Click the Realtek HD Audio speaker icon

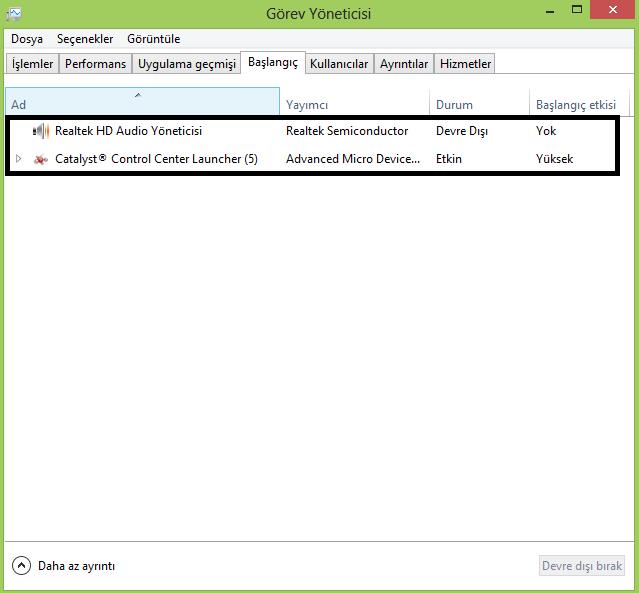tap(41, 131)
